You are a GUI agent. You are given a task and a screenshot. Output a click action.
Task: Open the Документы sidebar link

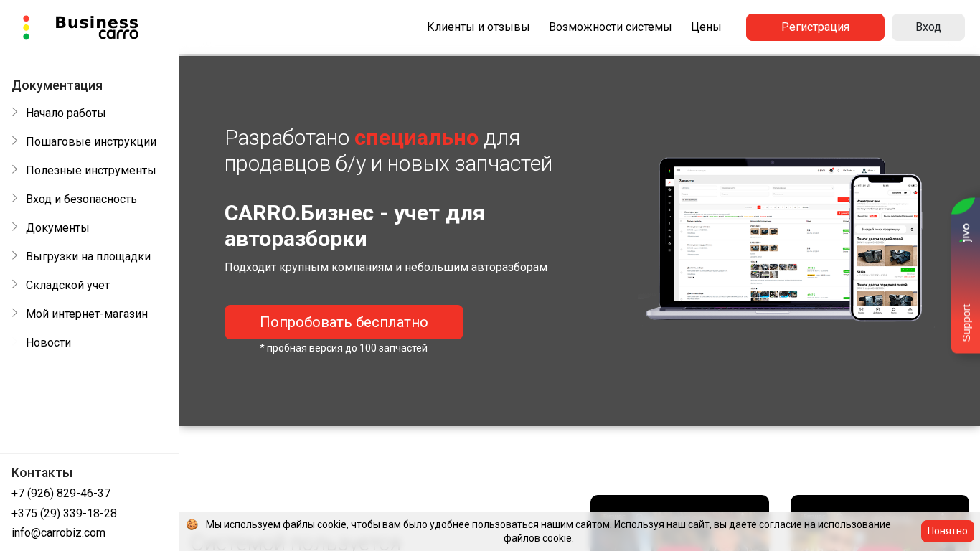point(57,227)
